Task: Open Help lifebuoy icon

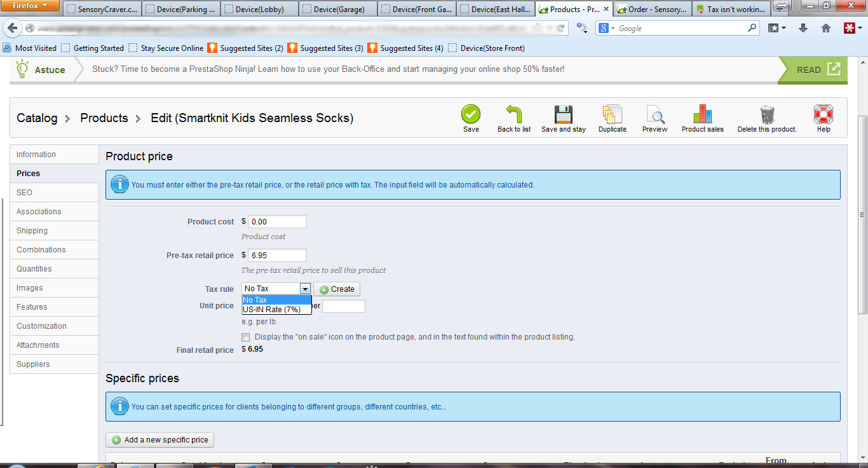Action: click(824, 114)
